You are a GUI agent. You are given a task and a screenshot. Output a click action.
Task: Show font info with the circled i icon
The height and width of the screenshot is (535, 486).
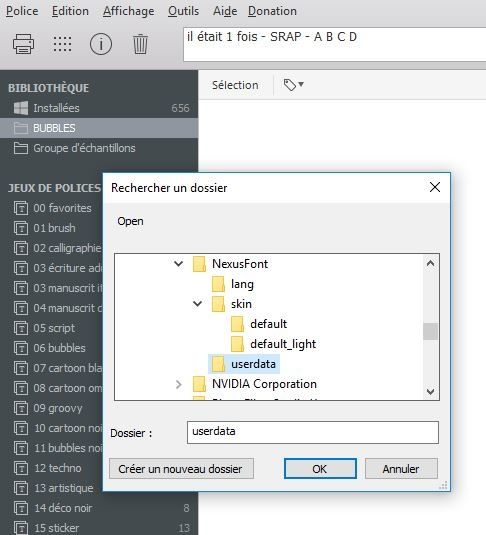[x=101, y=44]
